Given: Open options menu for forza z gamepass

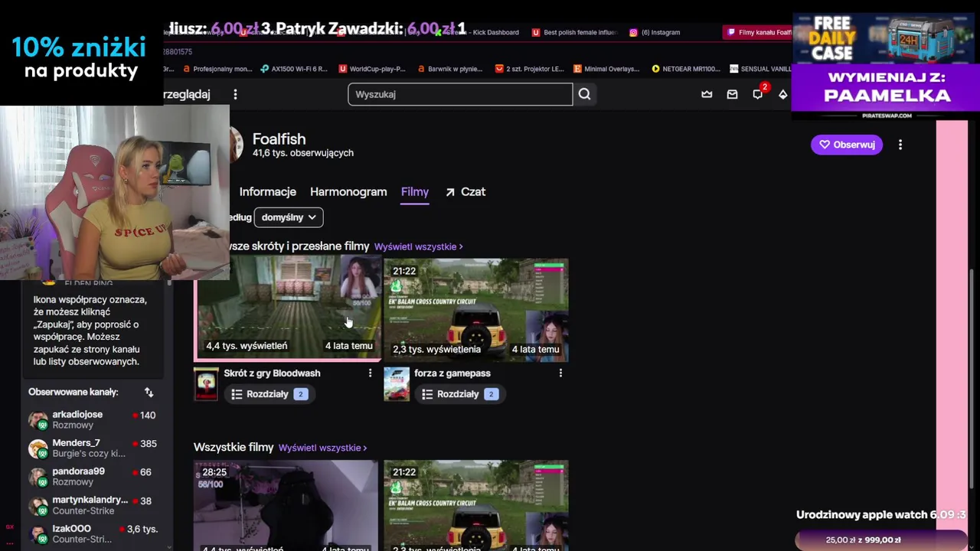Looking at the screenshot, I should [x=560, y=373].
